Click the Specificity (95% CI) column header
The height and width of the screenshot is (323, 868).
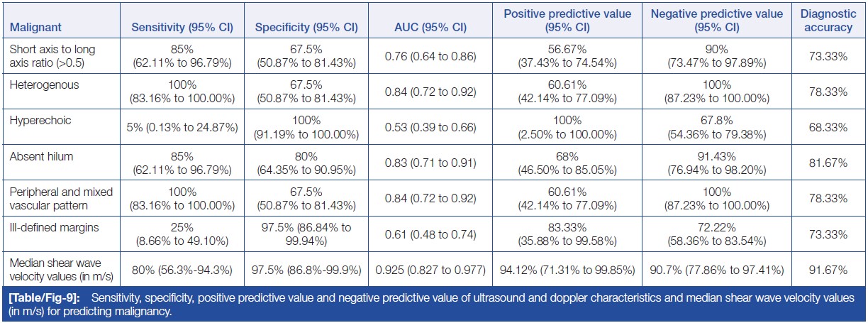(296, 28)
